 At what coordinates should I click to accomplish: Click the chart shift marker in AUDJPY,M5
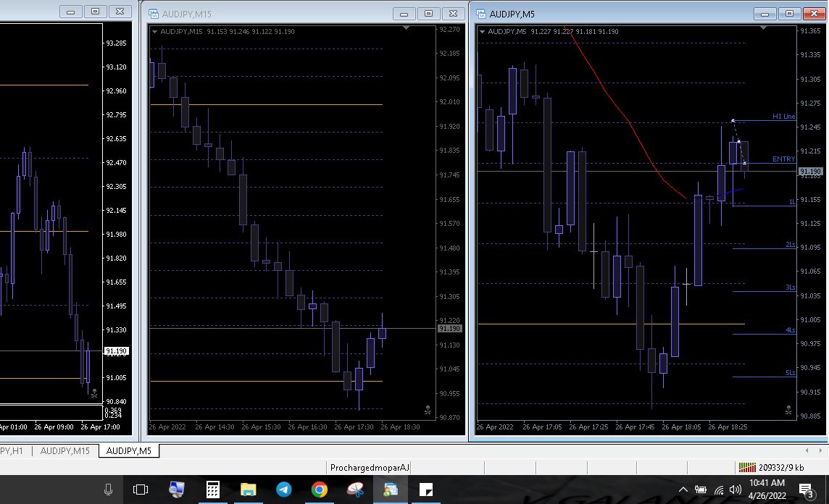763,28
